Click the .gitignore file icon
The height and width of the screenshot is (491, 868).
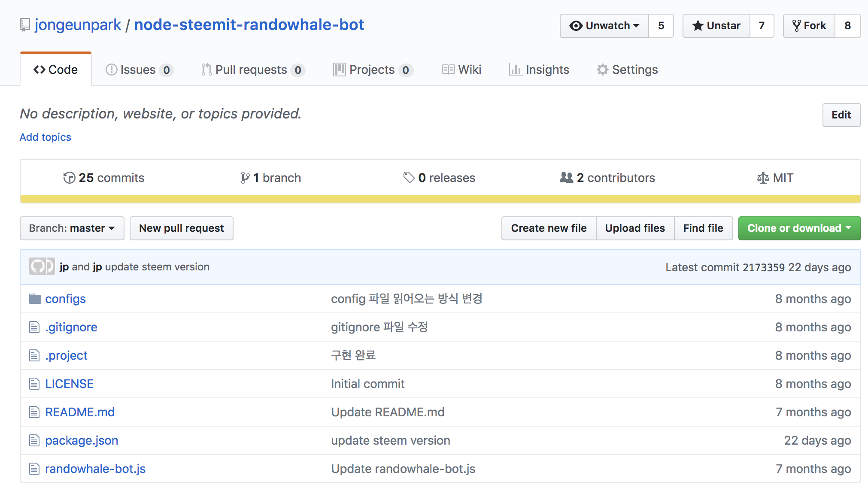pyautogui.click(x=34, y=327)
